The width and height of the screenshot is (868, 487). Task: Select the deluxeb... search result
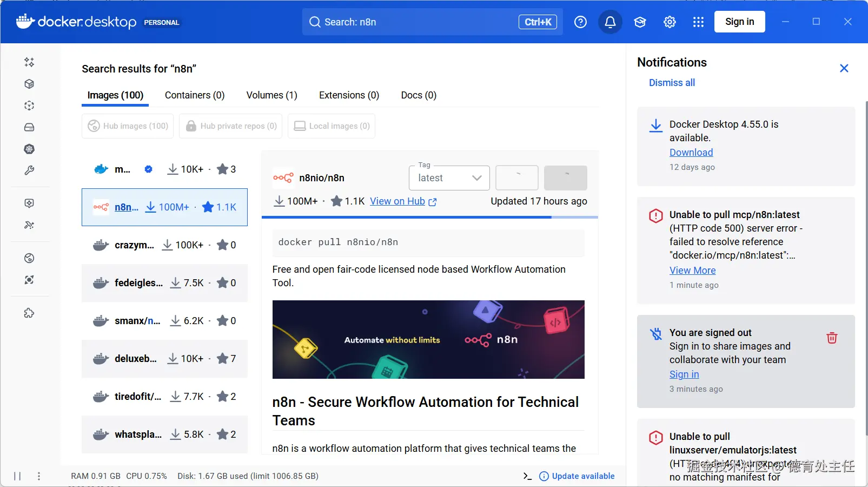tap(165, 359)
